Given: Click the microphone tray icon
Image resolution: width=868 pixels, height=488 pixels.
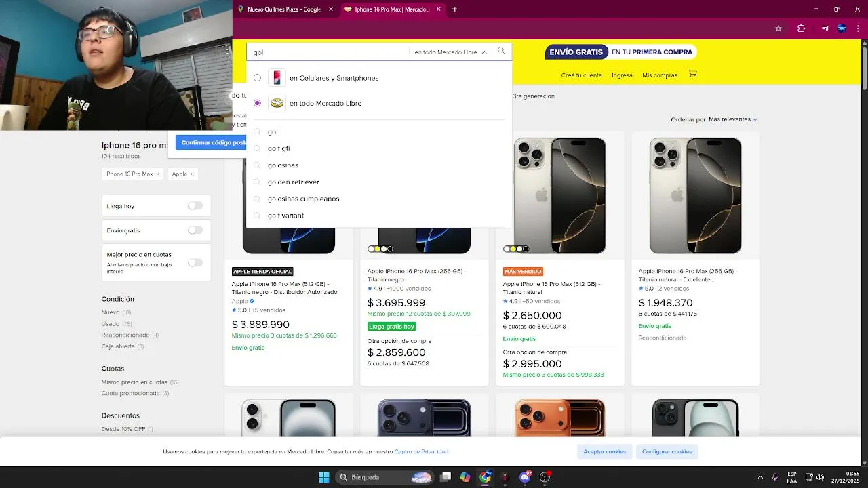Looking at the screenshot, I should coord(775,477).
